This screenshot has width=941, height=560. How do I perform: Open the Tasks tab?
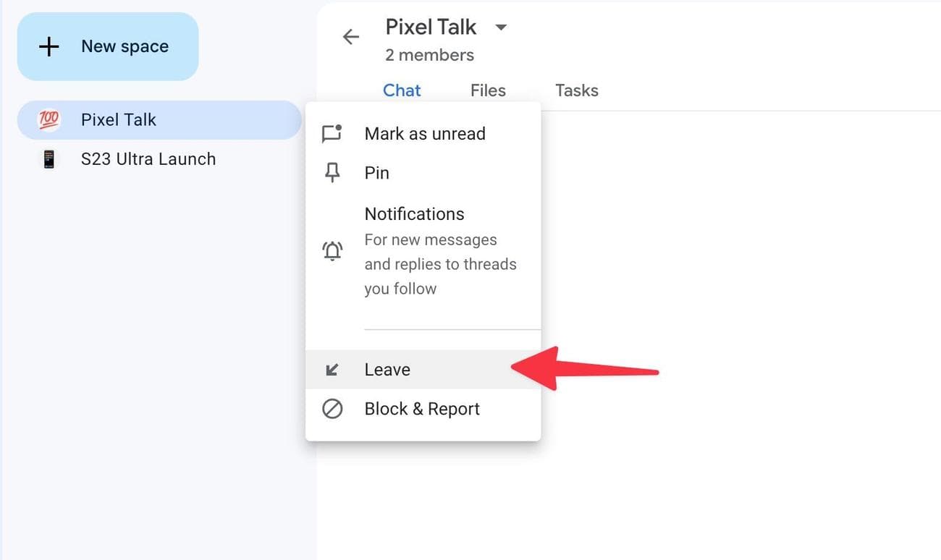pos(577,90)
